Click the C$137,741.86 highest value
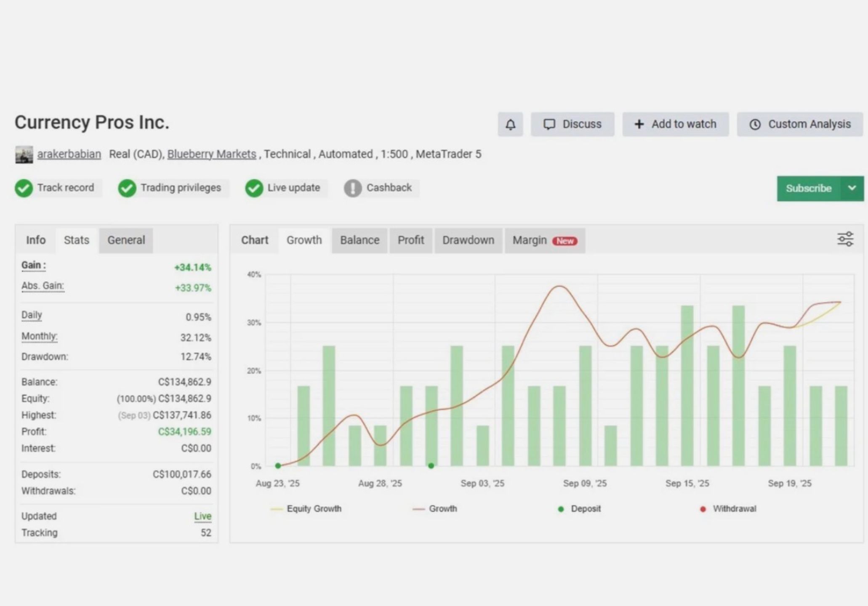This screenshot has width=868, height=606. (182, 415)
